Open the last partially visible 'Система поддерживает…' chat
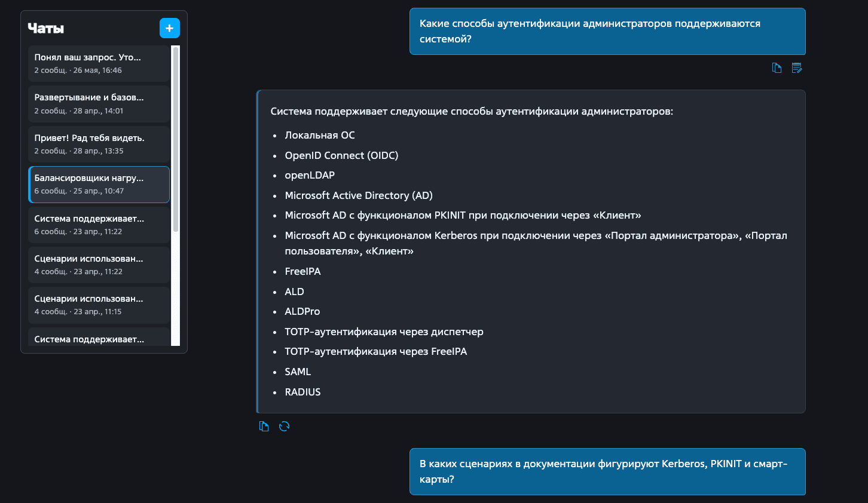This screenshot has height=503, width=868. [x=99, y=337]
